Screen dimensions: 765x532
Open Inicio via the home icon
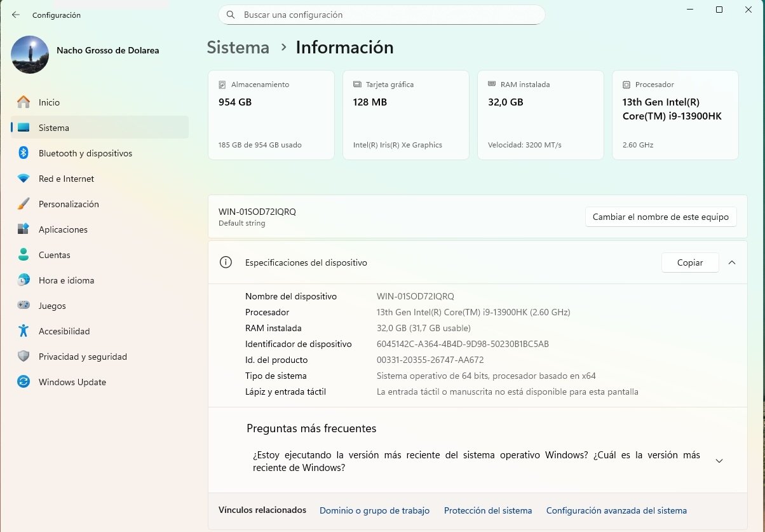[x=24, y=102]
